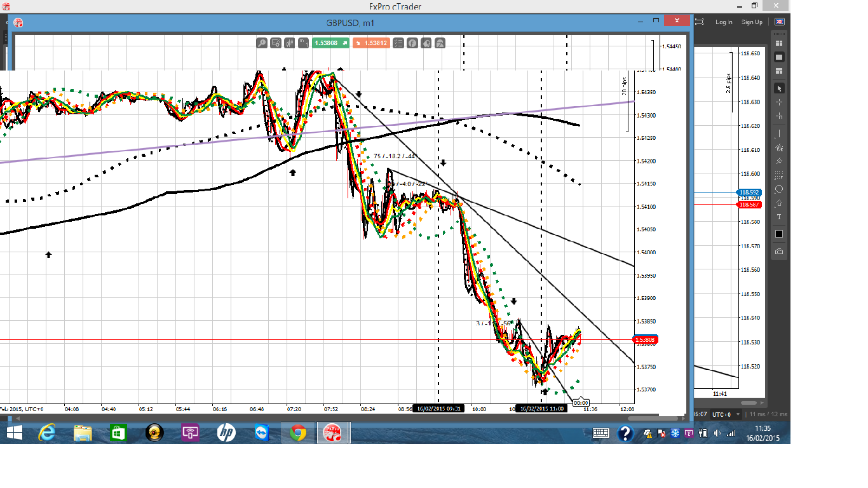Open the UTC+0 timezone dropdown

click(x=723, y=414)
